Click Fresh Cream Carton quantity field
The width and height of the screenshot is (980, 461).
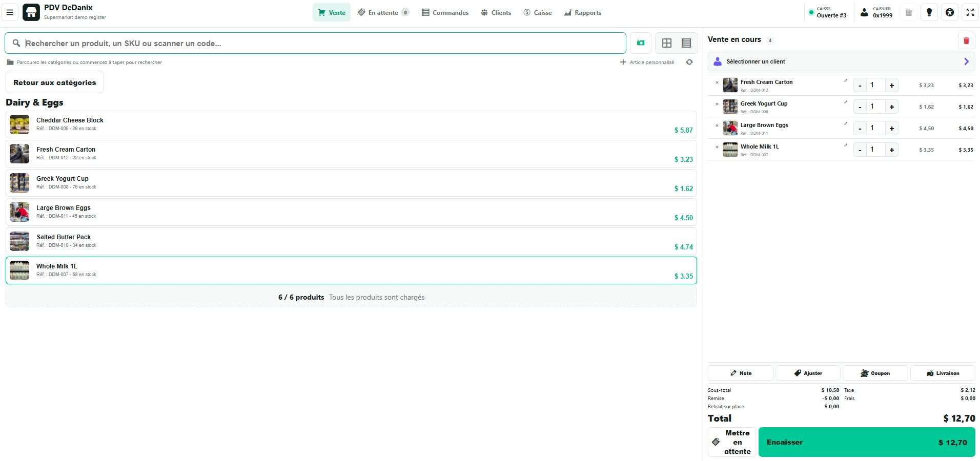click(x=875, y=85)
